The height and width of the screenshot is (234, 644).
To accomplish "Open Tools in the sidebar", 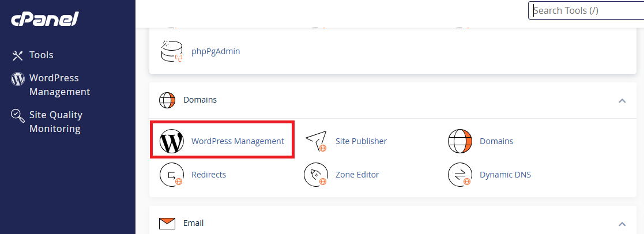I will pyautogui.click(x=41, y=55).
